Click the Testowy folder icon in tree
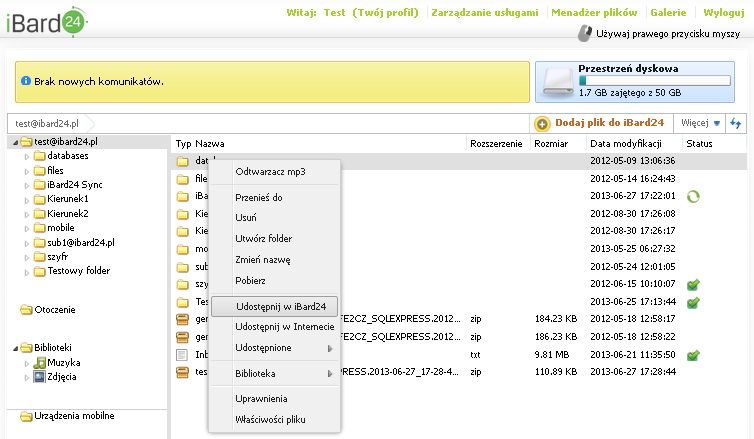Viewport: 754px width, 439px height. click(39, 271)
